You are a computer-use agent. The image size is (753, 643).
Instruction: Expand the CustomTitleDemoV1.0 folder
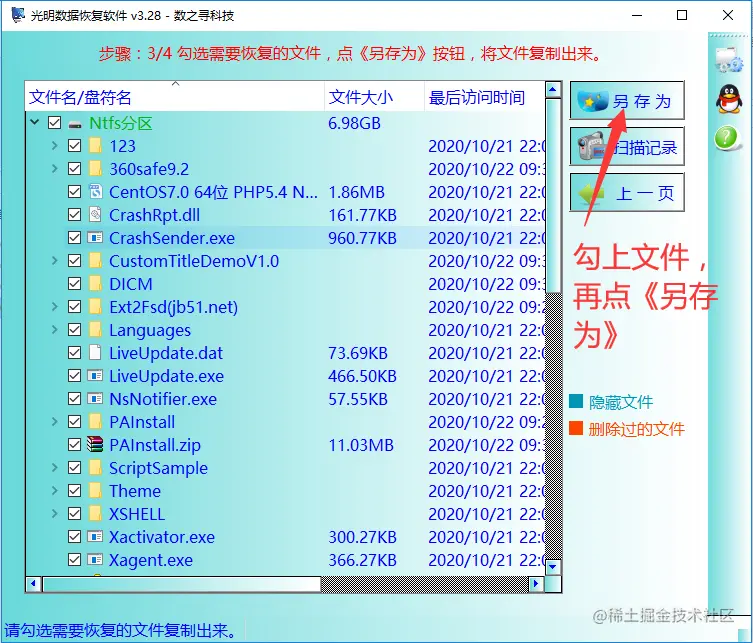tap(54, 260)
